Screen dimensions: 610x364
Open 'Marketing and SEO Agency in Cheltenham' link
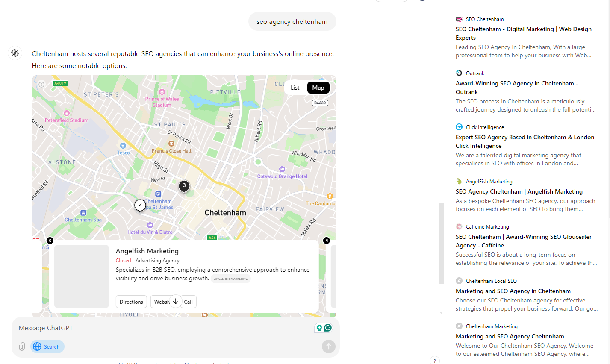tap(513, 291)
